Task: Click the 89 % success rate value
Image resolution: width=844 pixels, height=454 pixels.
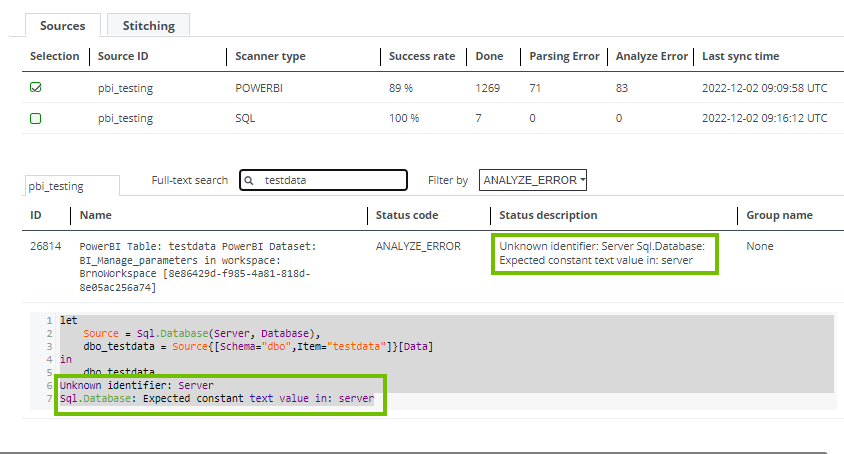Action: tap(401, 88)
